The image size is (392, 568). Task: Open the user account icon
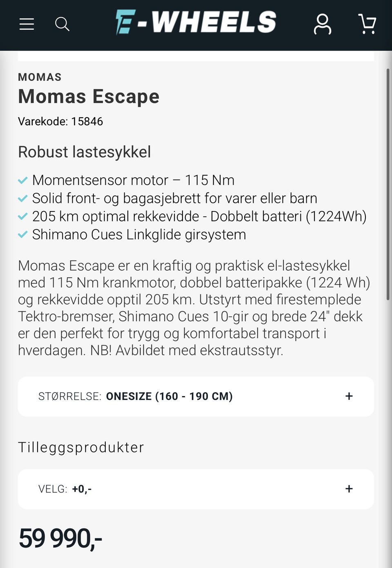click(x=322, y=24)
